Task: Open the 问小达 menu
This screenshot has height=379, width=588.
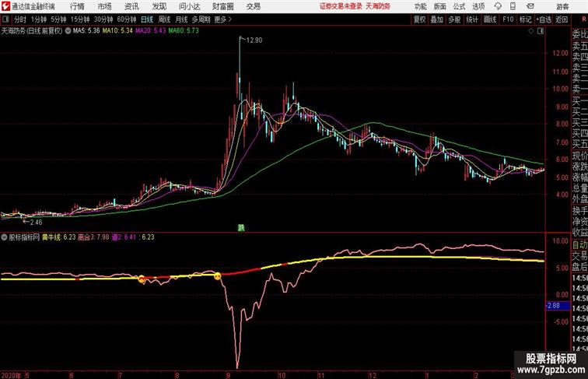Action: 189,6
